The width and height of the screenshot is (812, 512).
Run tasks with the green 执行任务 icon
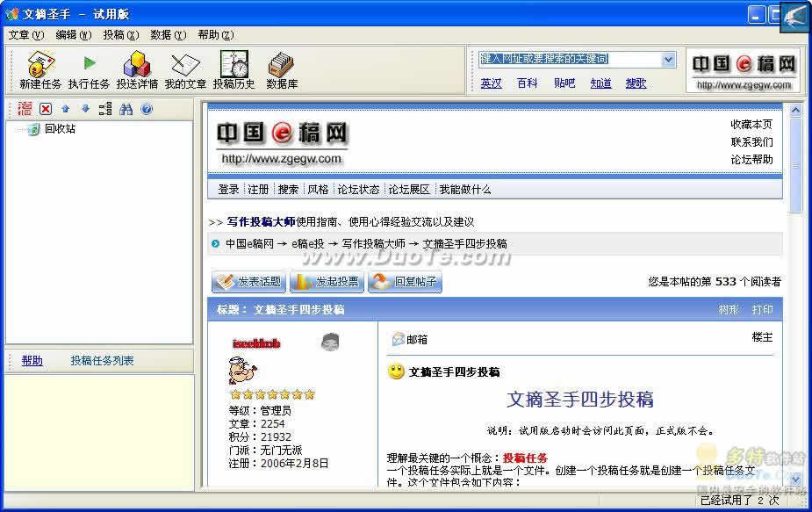[x=89, y=70]
